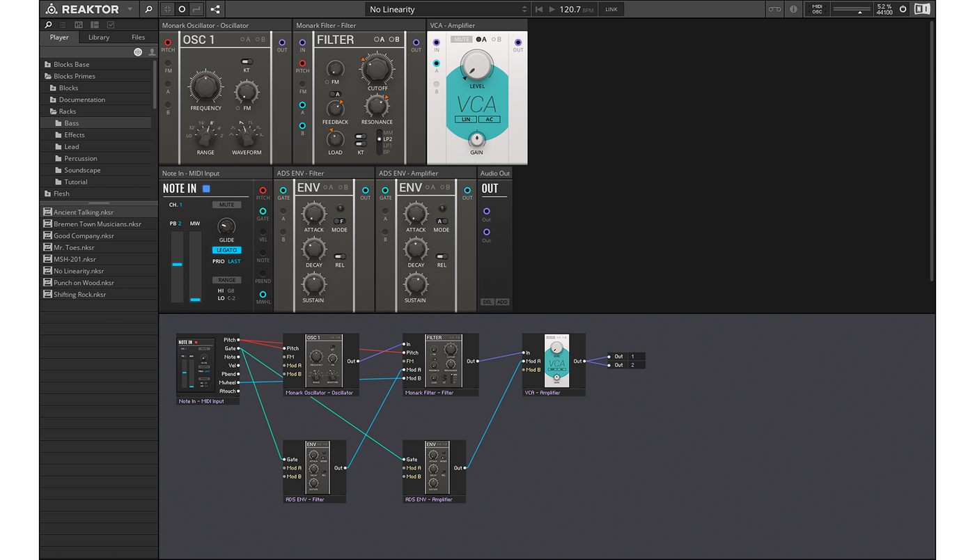
Task: Click the Amplifier ENV GATE port
Action: pyautogui.click(x=385, y=190)
